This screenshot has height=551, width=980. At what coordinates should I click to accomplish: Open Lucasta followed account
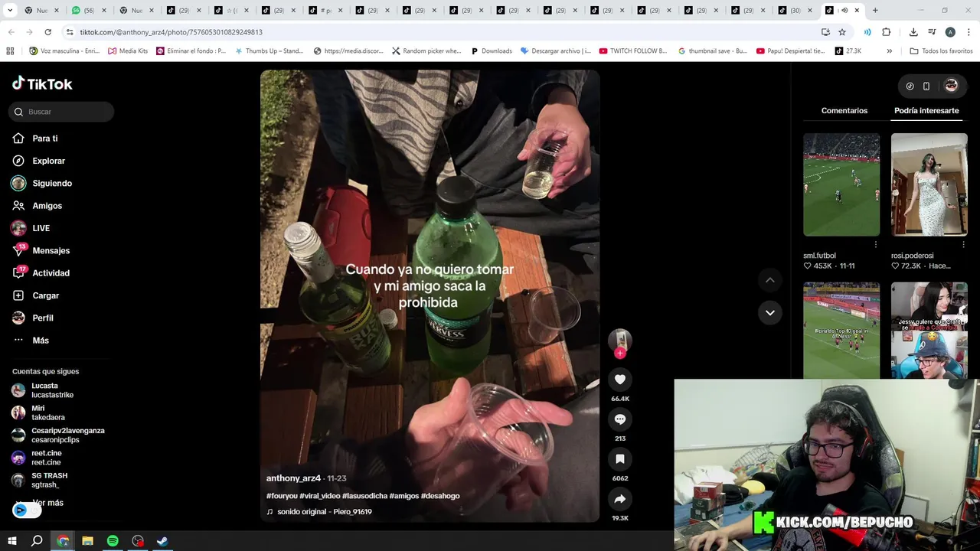52,390
